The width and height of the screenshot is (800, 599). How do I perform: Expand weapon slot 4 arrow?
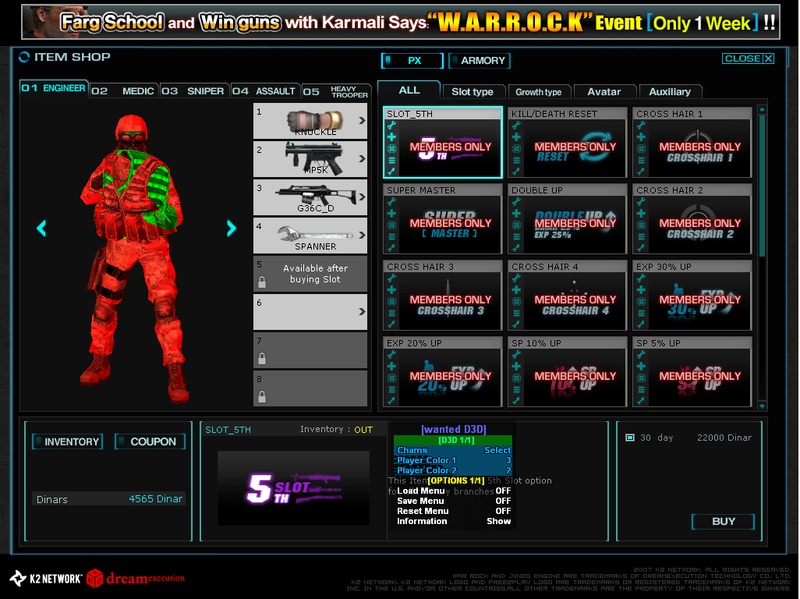click(362, 235)
